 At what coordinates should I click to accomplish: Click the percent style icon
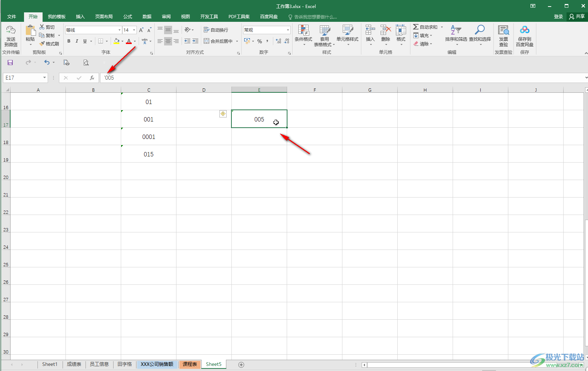coord(260,41)
